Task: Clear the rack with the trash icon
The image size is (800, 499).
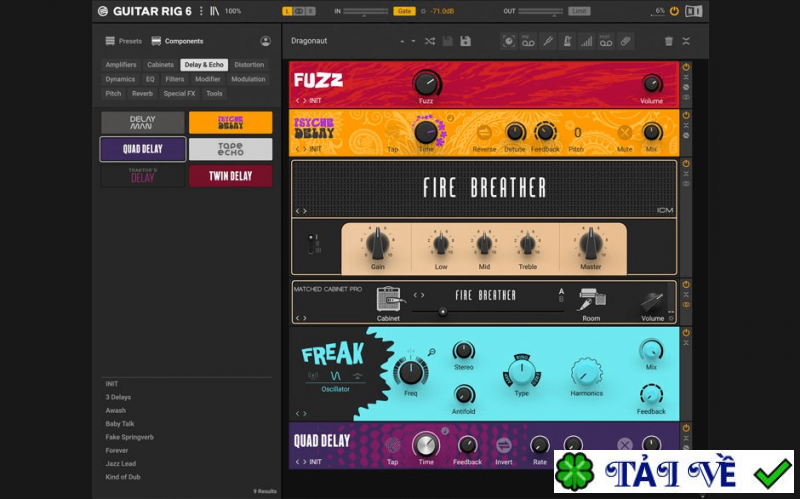Action: point(668,41)
